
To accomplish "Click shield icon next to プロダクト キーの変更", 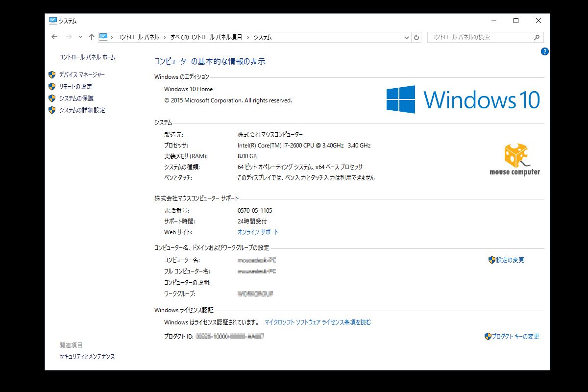I will (488, 337).
